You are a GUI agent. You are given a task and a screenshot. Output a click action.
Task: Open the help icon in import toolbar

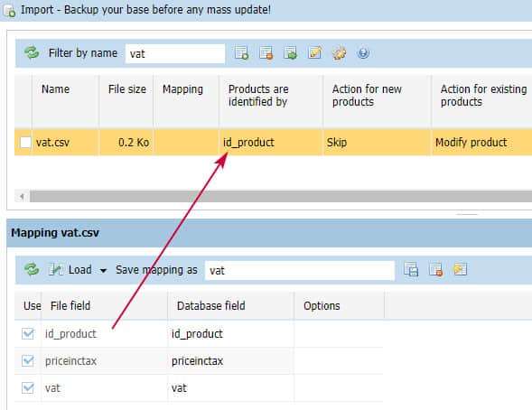363,53
